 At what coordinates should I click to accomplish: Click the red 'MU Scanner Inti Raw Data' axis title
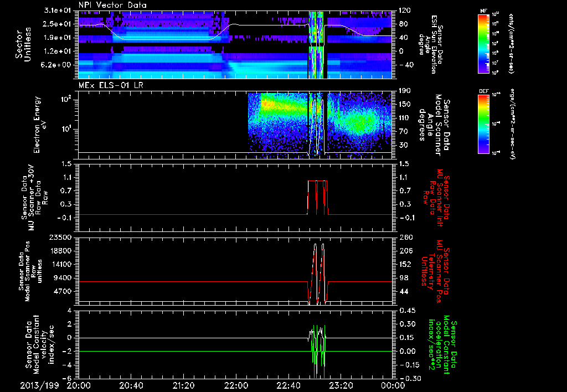tap(436, 198)
